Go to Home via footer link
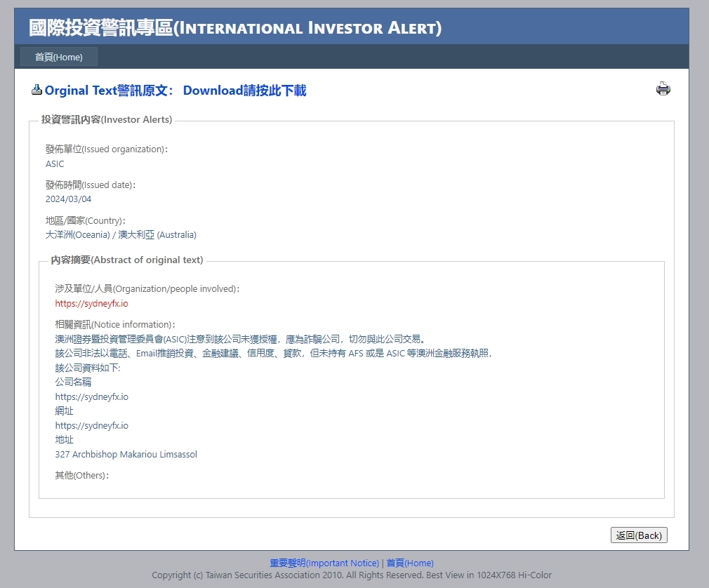This screenshot has width=709, height=588. point(410,563)
